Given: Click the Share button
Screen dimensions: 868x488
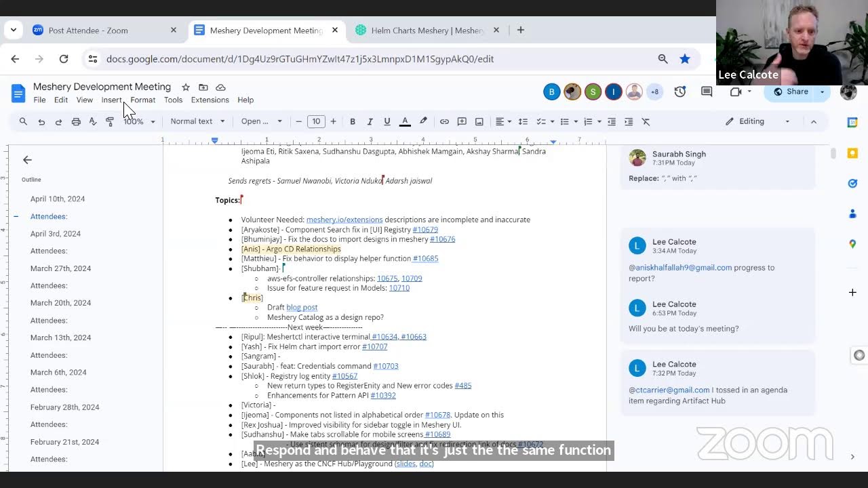Looking at the screenshot, I should pyautogui.click(x=791, y=91).
